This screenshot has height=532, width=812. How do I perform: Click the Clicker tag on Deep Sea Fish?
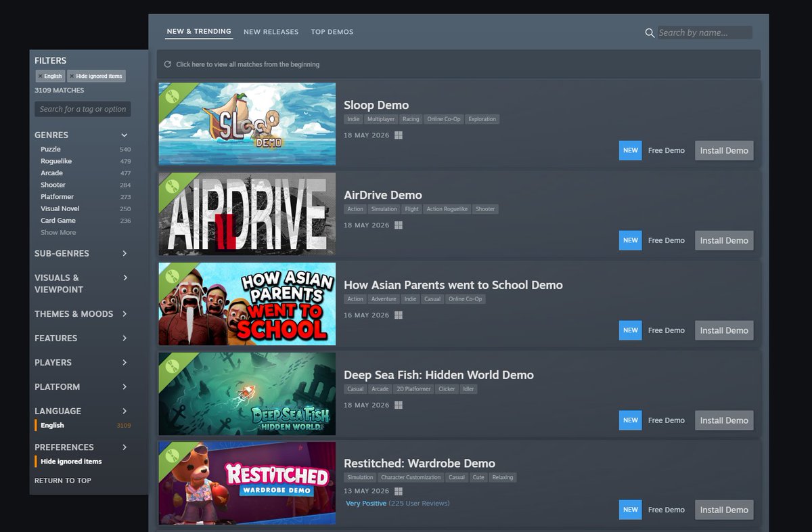(447, 389)
